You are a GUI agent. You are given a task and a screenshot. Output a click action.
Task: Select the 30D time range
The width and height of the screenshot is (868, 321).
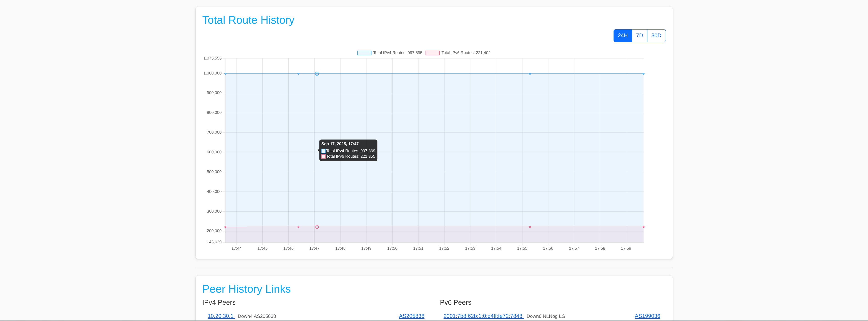click(x=656, y=36)
